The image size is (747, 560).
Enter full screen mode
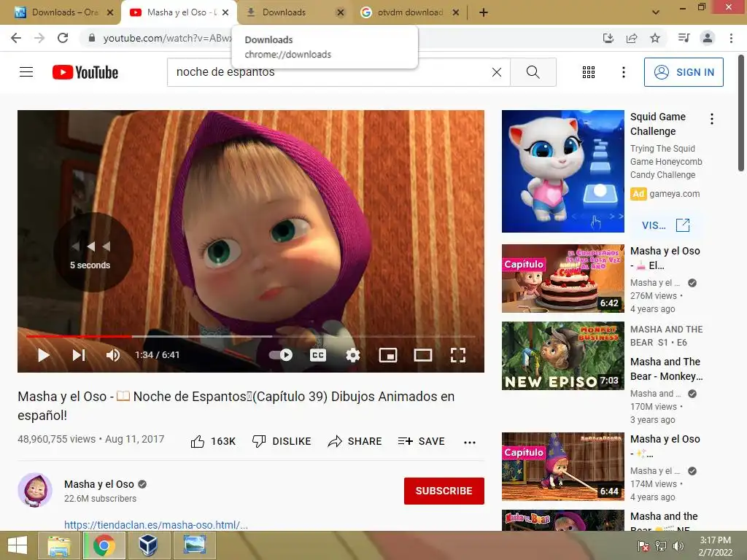coord(458,355)
